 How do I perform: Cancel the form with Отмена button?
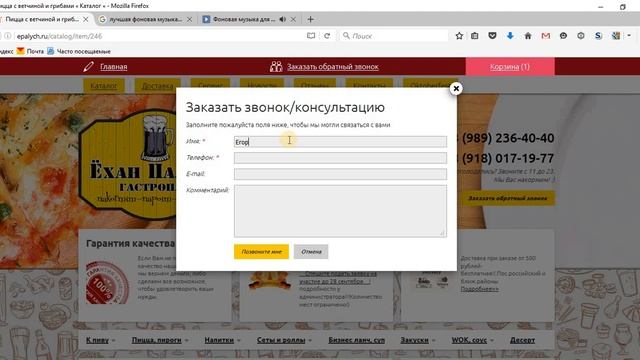[x=311, y=252]
